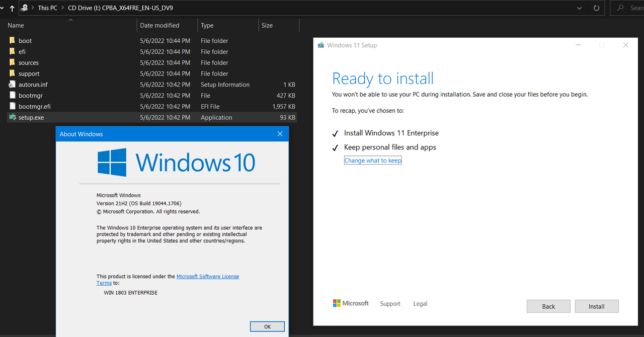The height and width of the screenshot is (337, 644).
Task: Minimize the Windows 11 Setup window
Action: (578, 45)
